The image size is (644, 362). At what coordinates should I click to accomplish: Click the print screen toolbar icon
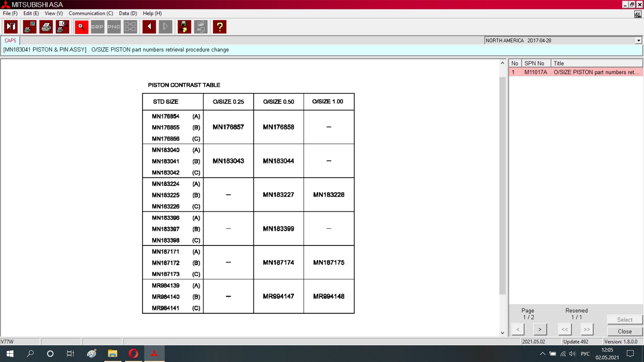coord(30,27)
